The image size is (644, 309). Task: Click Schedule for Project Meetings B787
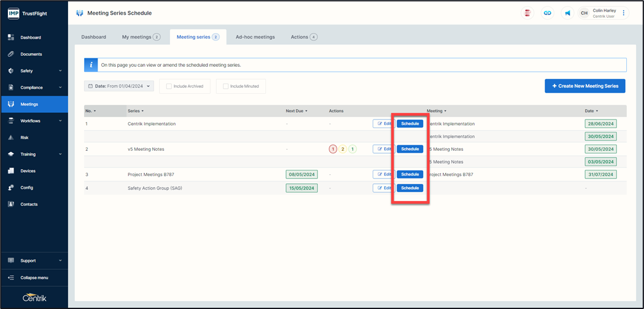[409, 175]
